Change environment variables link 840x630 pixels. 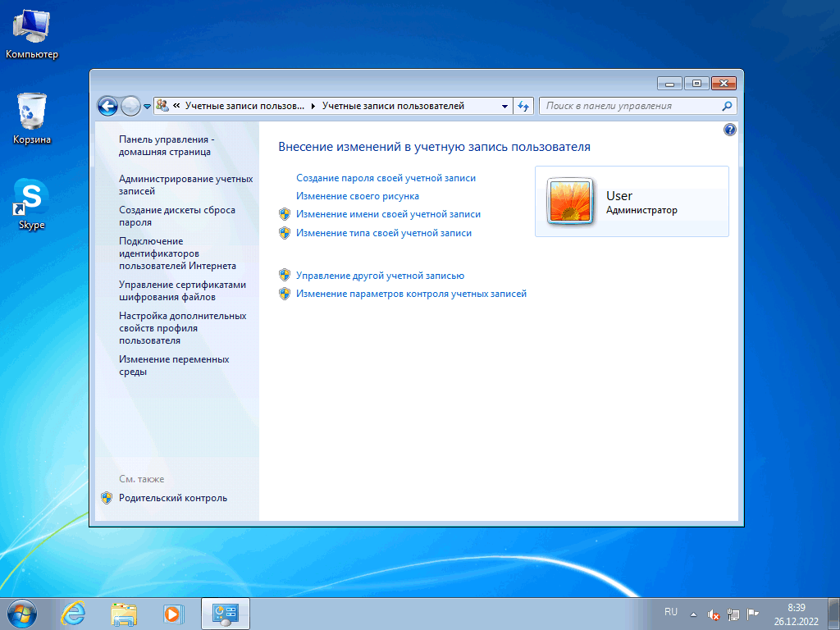[x=174, y=365]
